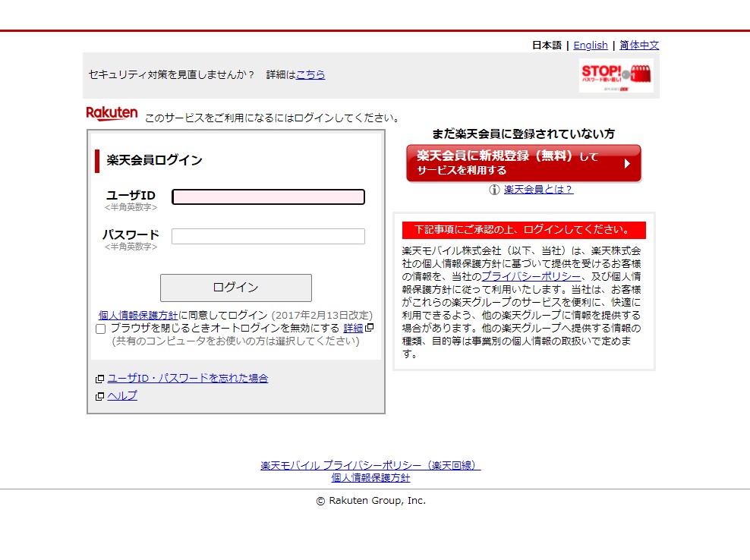
Task: Open プライバシーポリシー link in the notice text
Action: click(x=531, y=276)
